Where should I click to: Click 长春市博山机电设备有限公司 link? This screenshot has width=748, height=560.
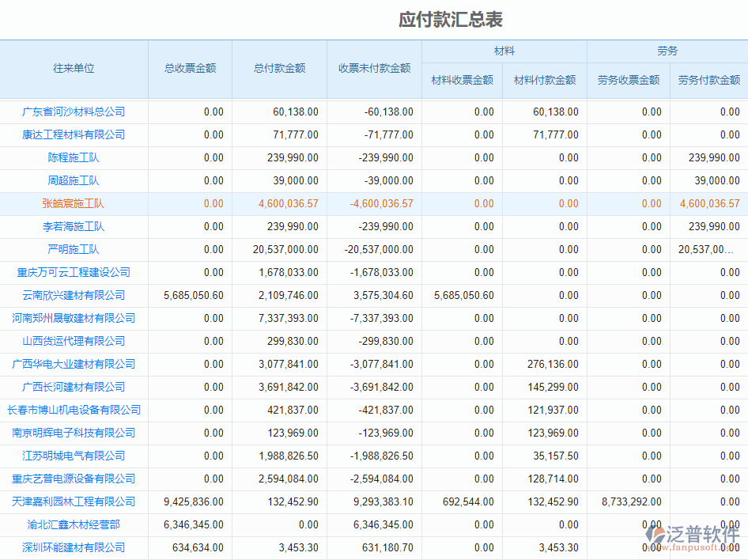pos(74,410)
